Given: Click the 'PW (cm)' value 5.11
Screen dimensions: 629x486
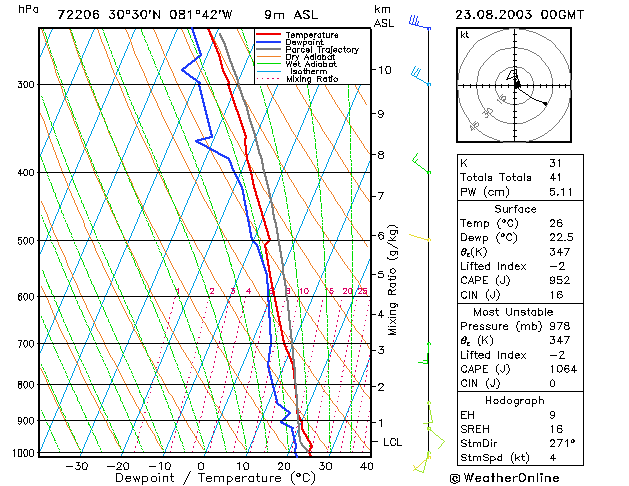Looking at the screenshot, I should [561, 192].
